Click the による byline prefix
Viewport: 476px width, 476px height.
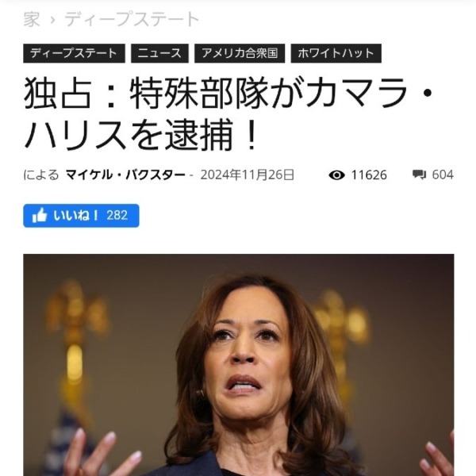pos(41,175)
